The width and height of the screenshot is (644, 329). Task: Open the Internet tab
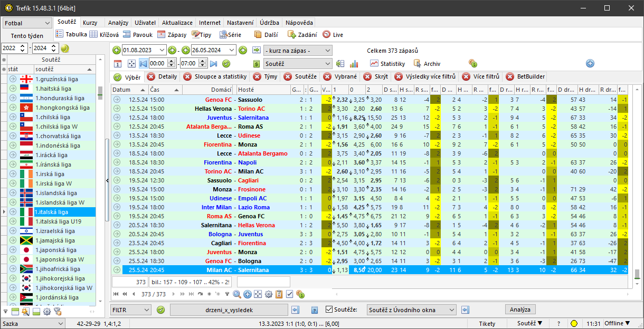(x=210, y=23)
